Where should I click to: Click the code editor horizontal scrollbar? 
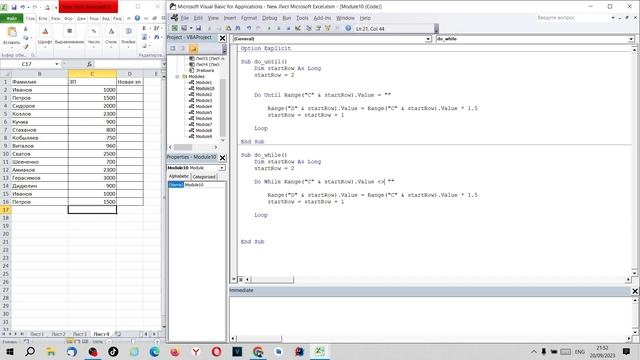272,280
